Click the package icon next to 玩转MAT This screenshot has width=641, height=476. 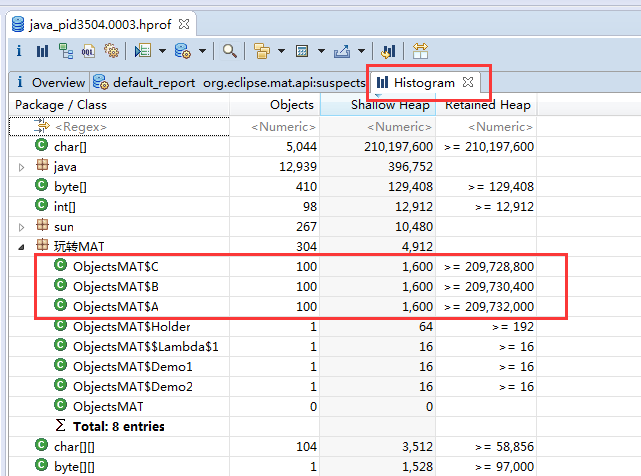[42, 245]
